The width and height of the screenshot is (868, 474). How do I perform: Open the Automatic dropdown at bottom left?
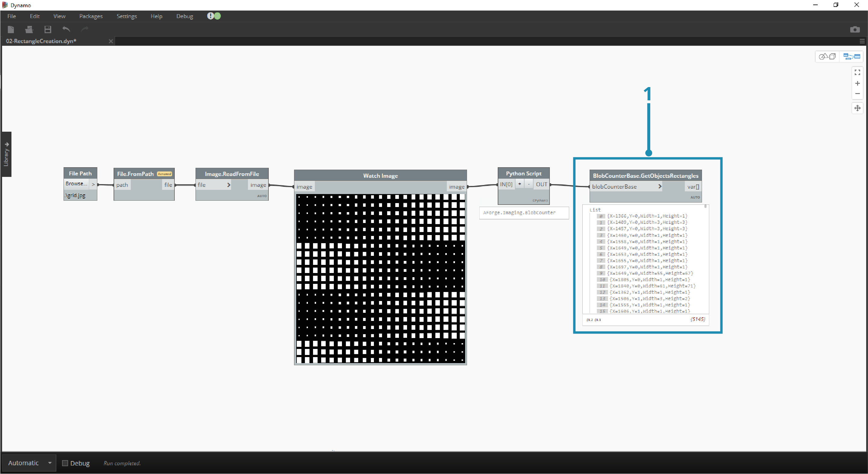[49, 463]
